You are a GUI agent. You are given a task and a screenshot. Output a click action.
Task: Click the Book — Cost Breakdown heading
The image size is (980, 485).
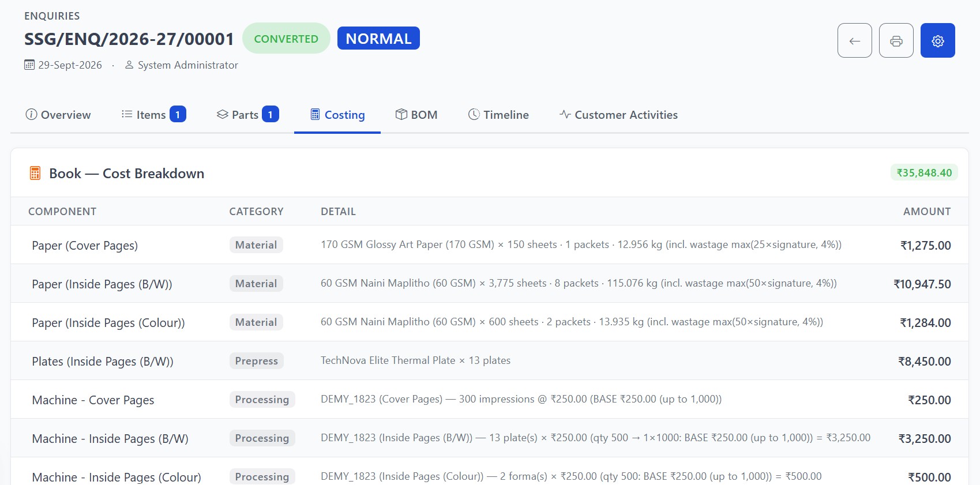point(126,173)
